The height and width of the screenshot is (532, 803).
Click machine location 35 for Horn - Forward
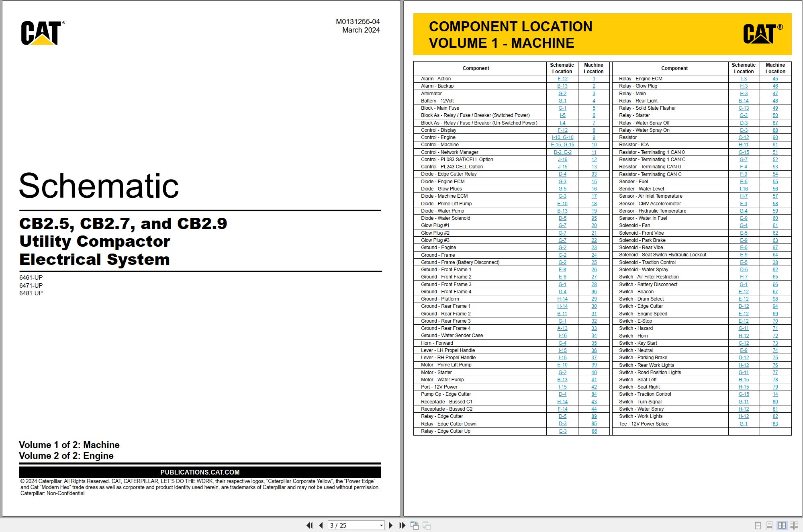(x=594, y=343)
